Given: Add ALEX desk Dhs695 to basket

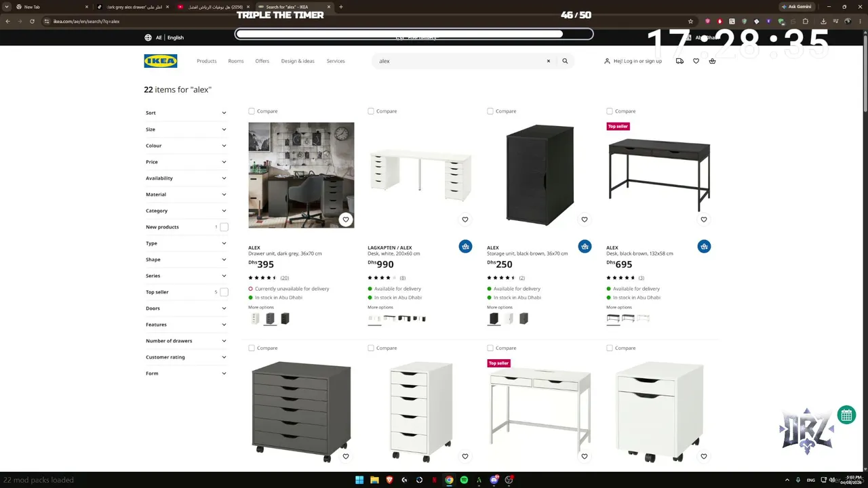Looking at the screenshot, I should coord(704,247).
